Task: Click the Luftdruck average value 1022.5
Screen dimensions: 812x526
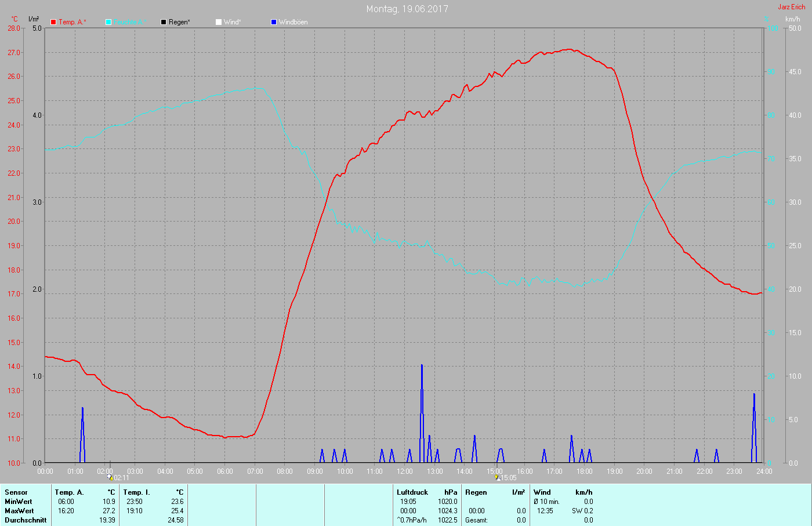Action: point(448,520)
